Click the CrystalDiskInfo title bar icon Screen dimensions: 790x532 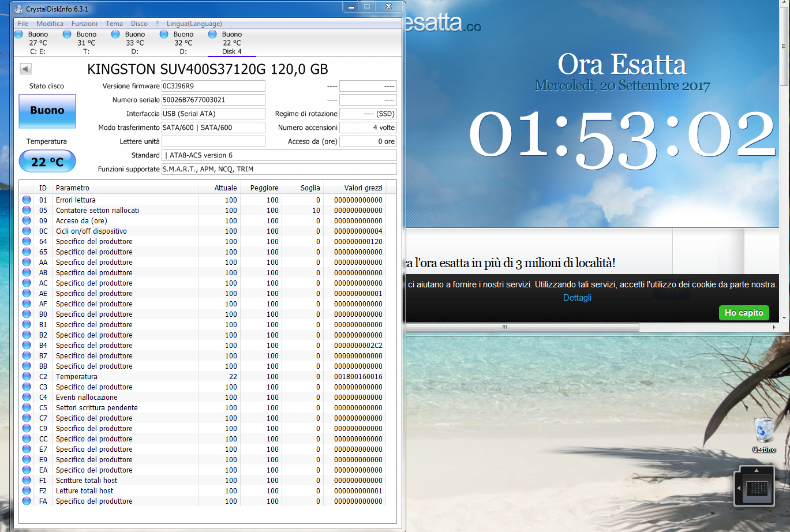coord(18,9)
